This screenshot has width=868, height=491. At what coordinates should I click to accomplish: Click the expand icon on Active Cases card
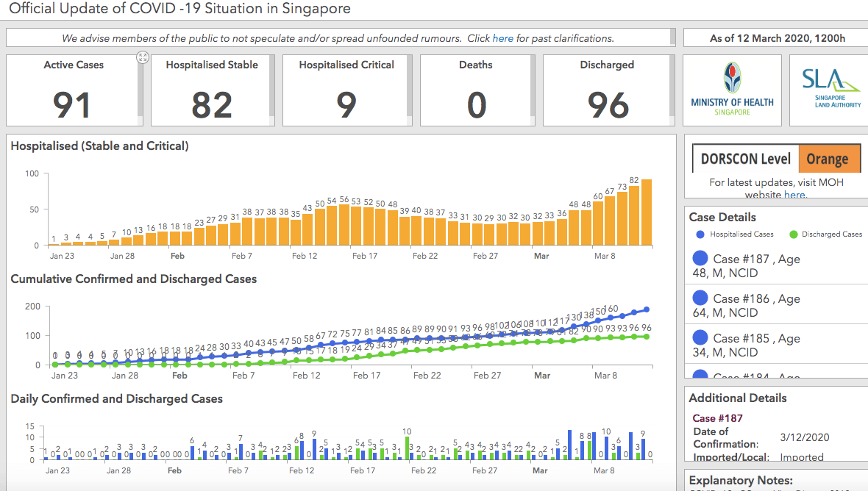[143, 58]
